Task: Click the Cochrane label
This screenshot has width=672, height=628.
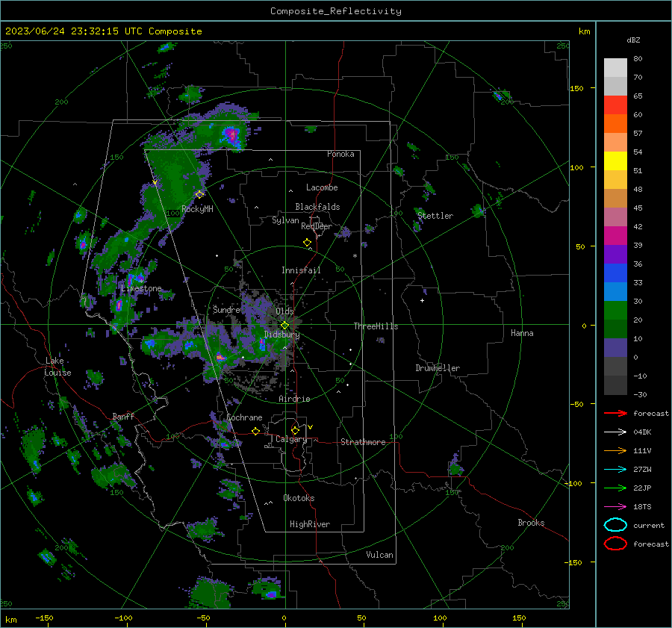Action: coord(244,417)
